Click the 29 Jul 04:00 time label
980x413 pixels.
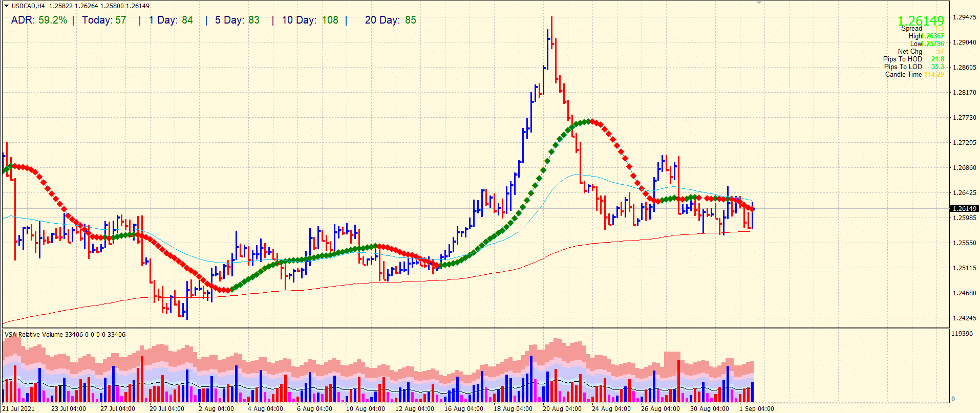pos(167,409)
